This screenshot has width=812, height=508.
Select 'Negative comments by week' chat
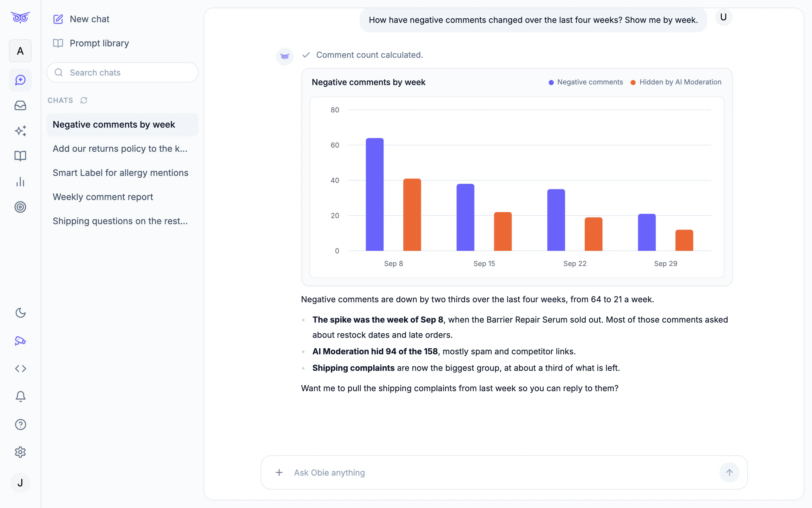(122, 125)
